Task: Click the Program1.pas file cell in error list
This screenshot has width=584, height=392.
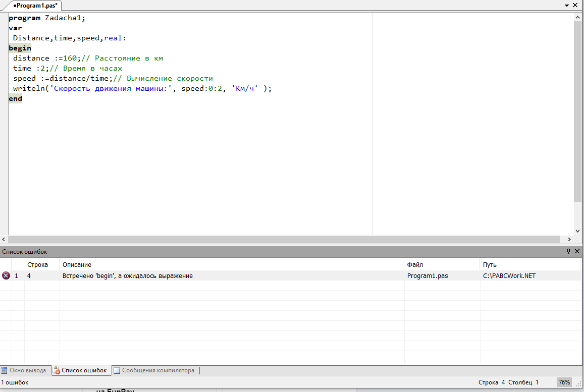Action: [x=428, y=276]
